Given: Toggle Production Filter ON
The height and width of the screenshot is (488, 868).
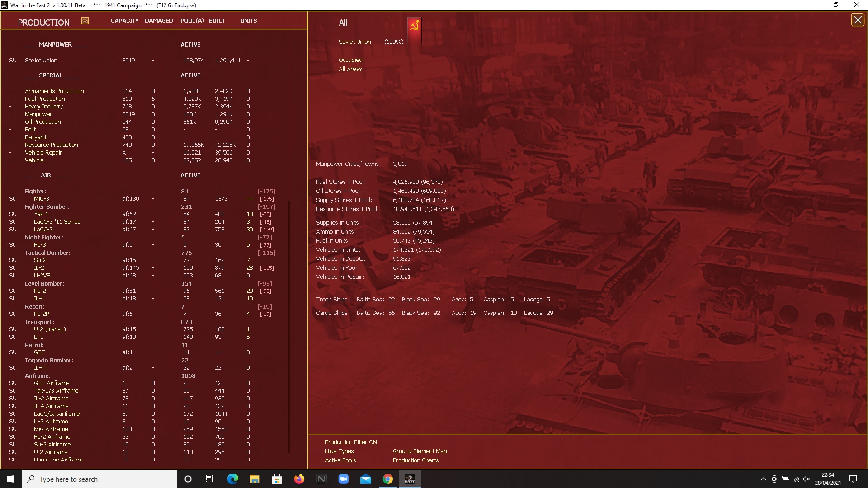Looking at the screenshot, I should 350,442.
